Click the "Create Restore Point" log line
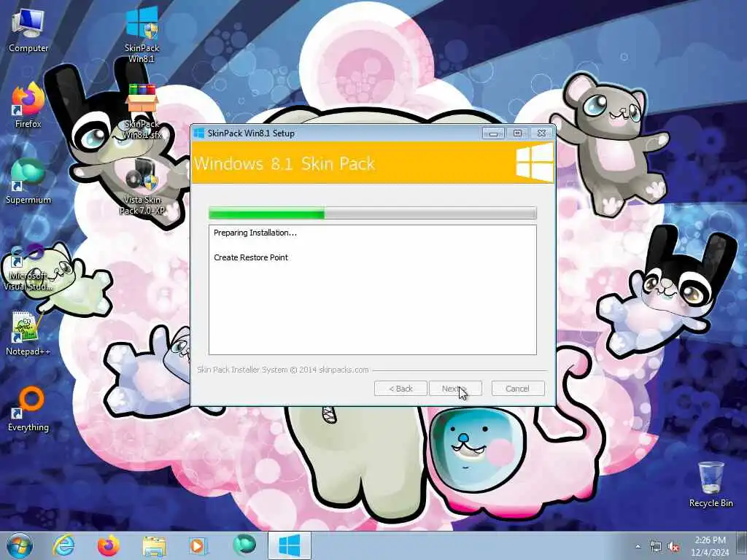 251,257
